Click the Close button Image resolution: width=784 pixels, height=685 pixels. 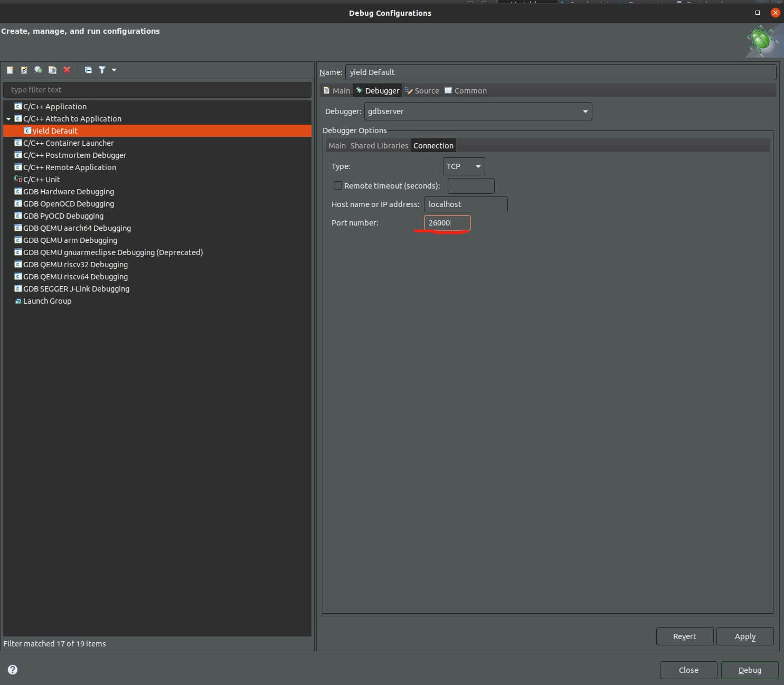(688, 670)
